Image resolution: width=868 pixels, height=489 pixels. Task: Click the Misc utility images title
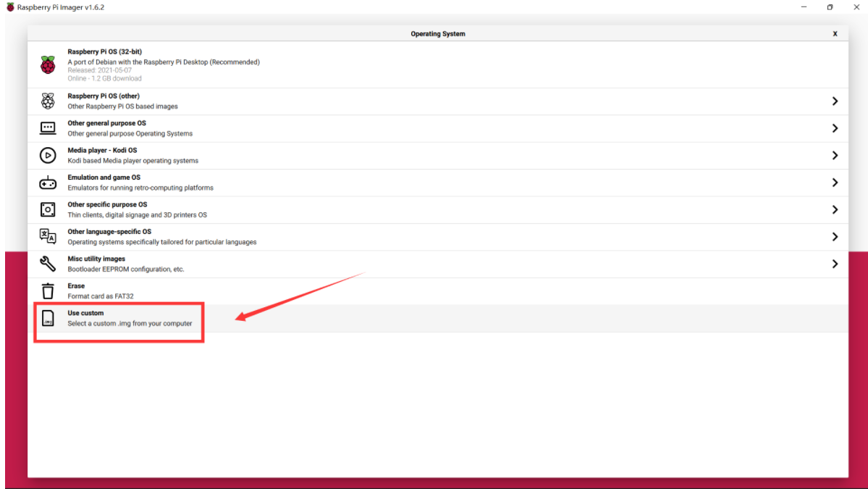click(x=96, y=259)
